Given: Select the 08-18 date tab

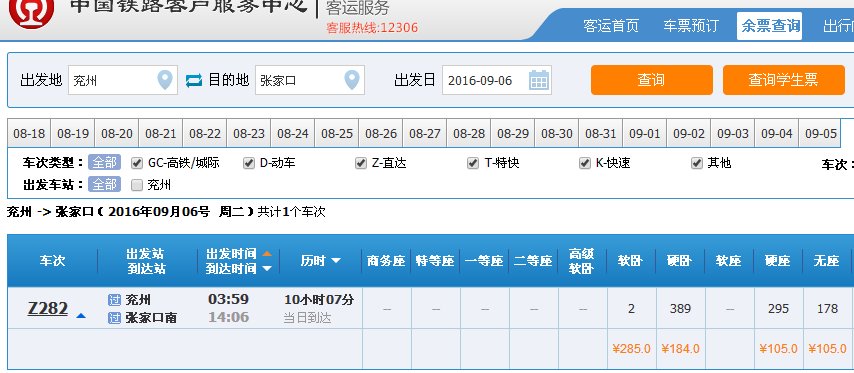Looking at the screenshot, I should pos(29,133).
